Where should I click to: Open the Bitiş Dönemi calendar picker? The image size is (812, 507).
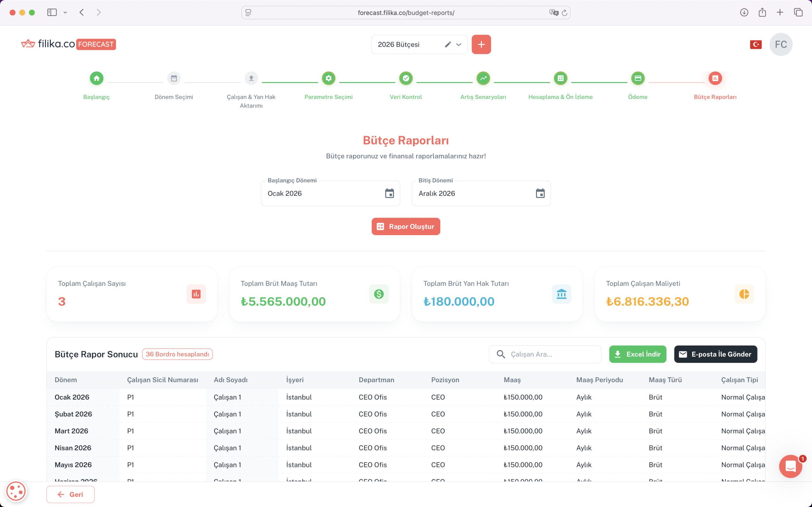point(540,194)
